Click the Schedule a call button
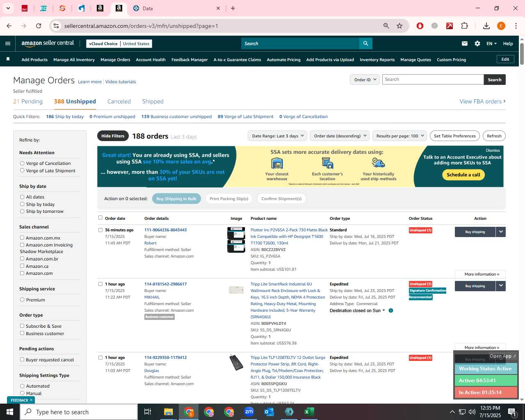Image resolution: width=525 pixels, height=420 pixels. [463, 175]
